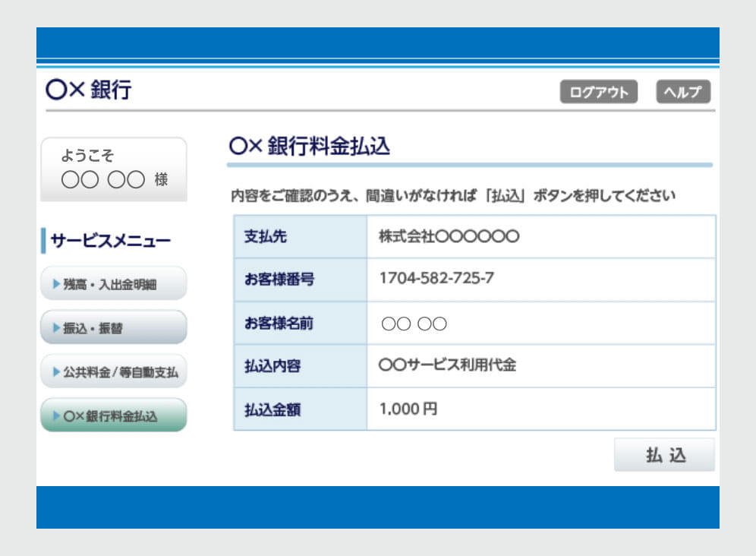Click the arrow icon beside 公共料金/等自動支払
The image size is (756, 556).
point(56,372)
